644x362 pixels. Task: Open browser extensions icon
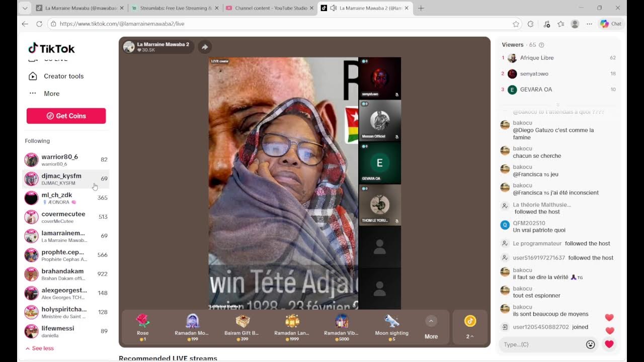pyautogui.click(x=530, y=24)
